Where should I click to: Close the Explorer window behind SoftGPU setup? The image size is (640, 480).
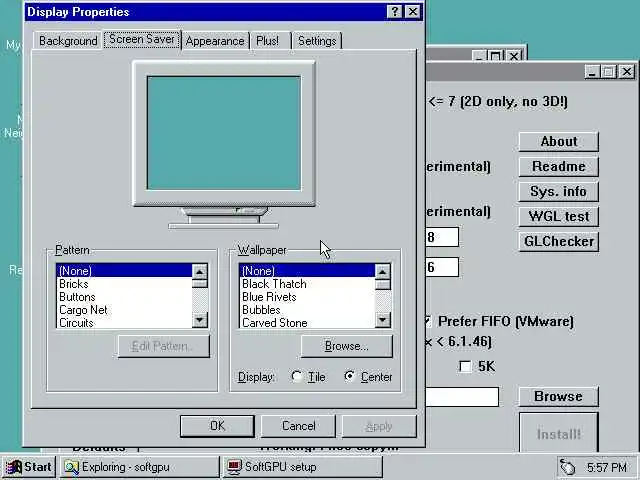coord(514,56)
